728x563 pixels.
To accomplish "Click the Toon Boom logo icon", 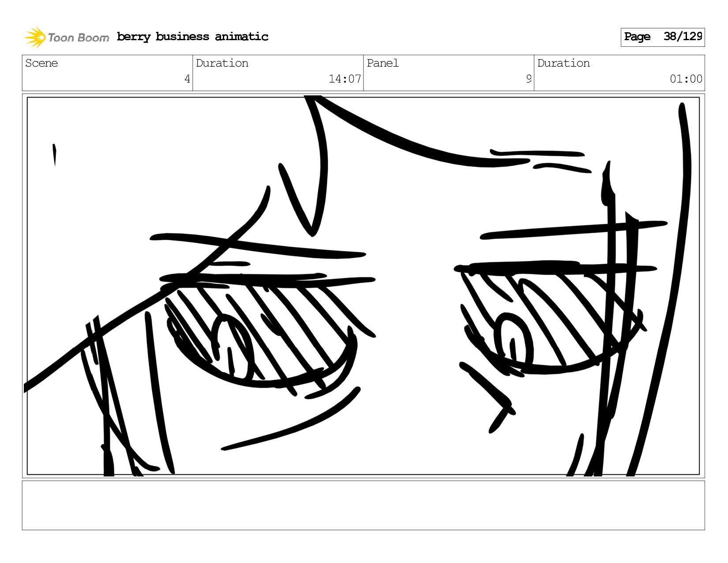I will 35,37.
